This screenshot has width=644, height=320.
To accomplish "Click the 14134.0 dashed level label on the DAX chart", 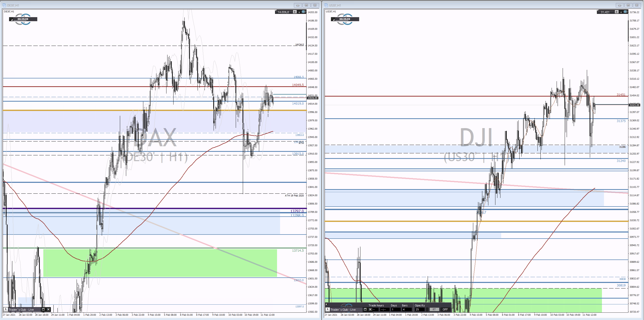I will [299, 45].
